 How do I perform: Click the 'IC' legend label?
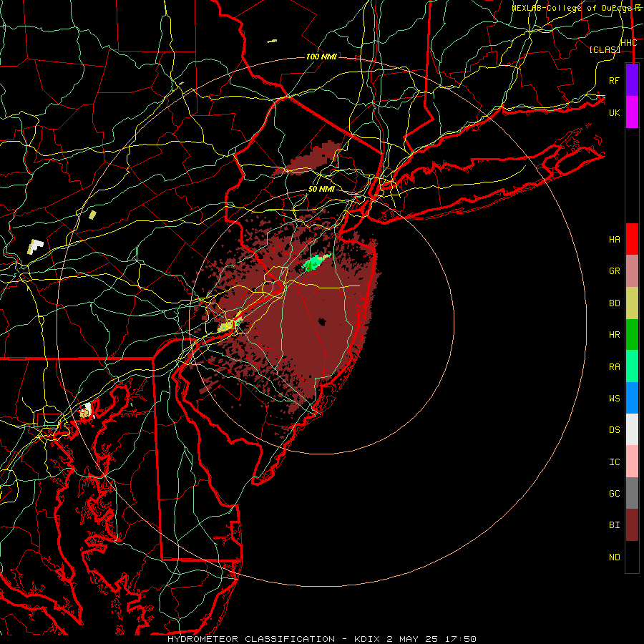click(x=614, y=462)
